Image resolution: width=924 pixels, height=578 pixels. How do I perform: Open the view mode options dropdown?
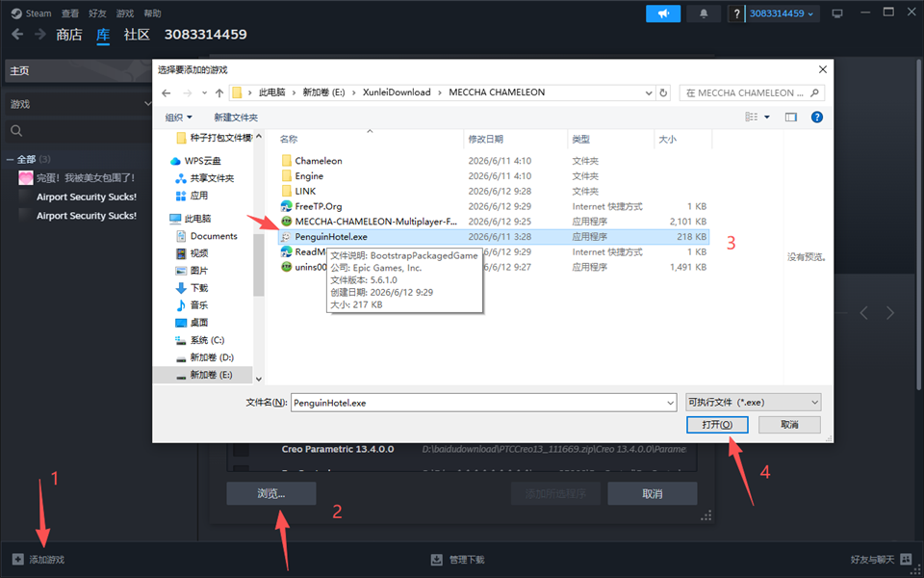point(767,118)
